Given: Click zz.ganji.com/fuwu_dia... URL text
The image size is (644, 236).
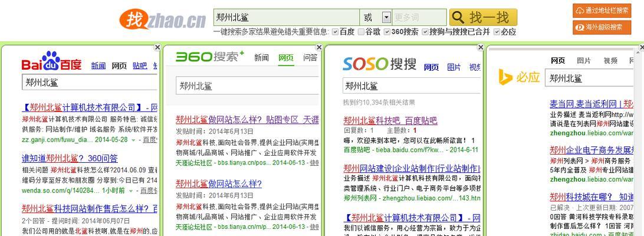Looking at the screenshot, I should tap(58, 140).
